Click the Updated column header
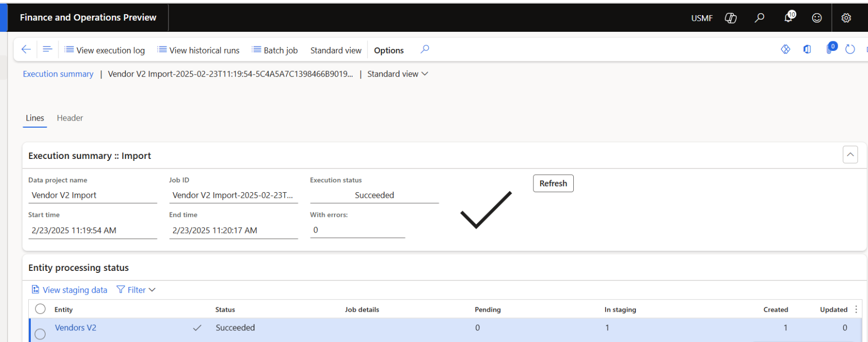 (834, 309)
